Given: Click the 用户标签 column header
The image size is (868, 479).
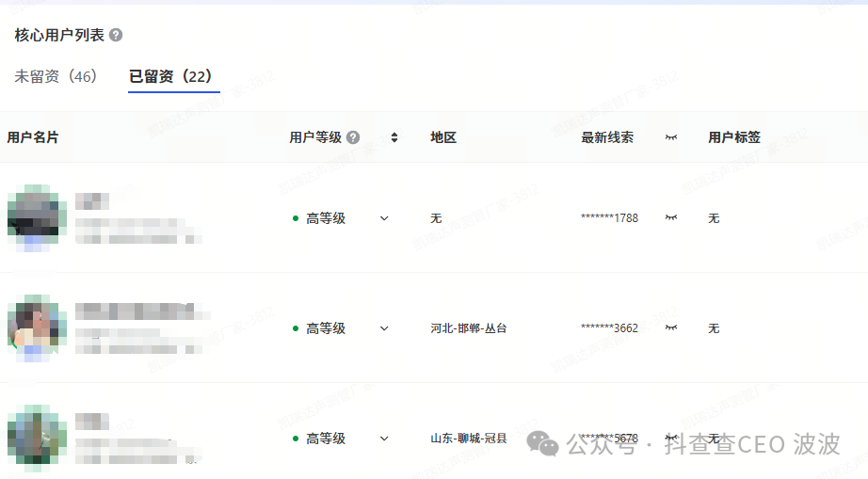Looking at the screenshot, I should (x=734, y=137).
